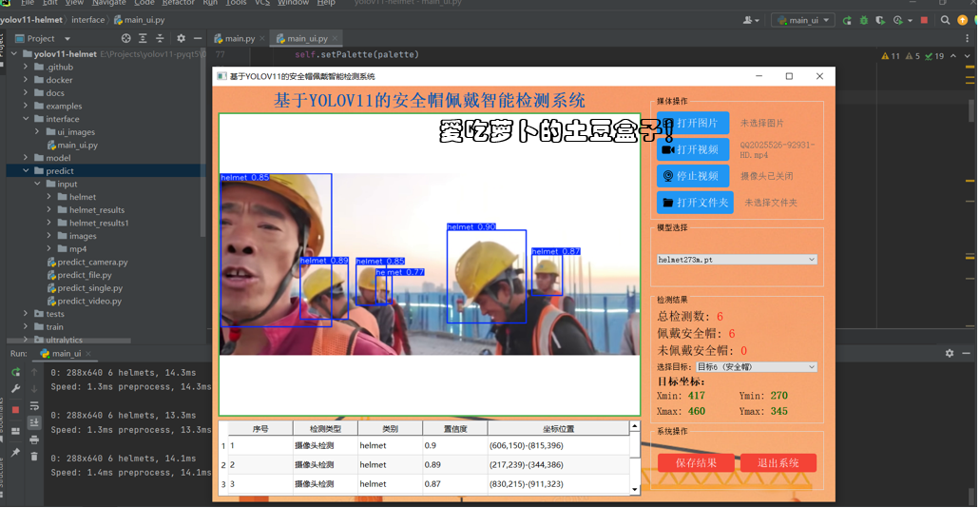Stop the running process in top toolbar
Viewport: 980px width, 508px height.
924,20
